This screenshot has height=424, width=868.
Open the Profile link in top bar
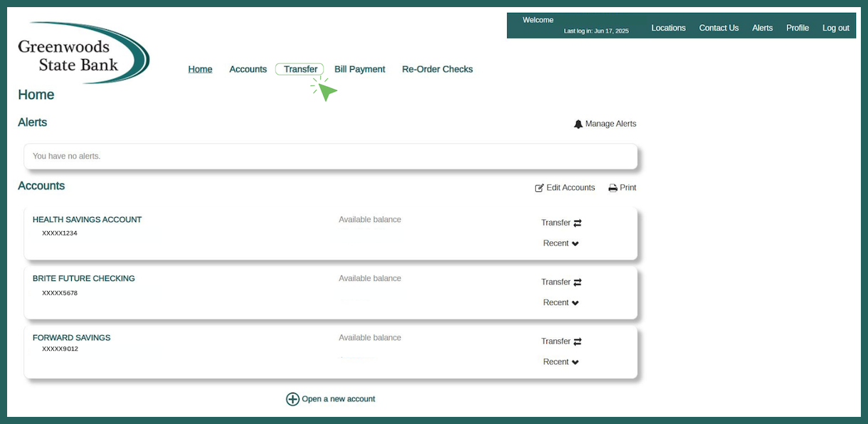(x=797, y=28)
